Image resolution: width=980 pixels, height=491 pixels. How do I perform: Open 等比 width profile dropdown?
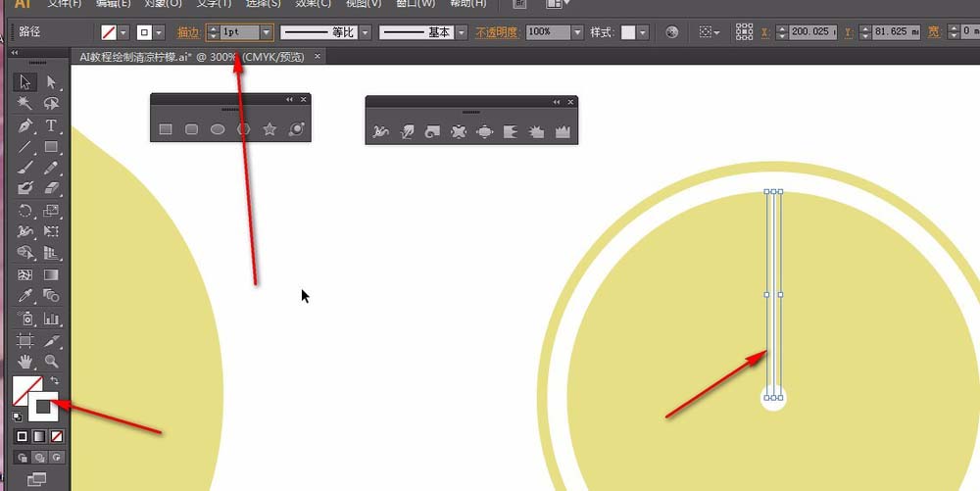coord(366,32)
